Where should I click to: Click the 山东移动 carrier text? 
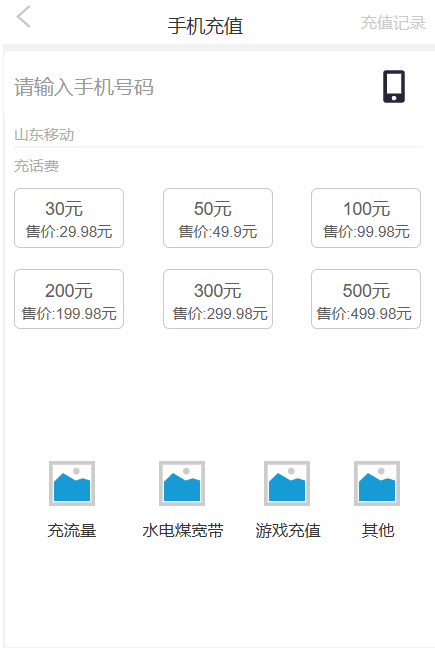coord(44,135)
